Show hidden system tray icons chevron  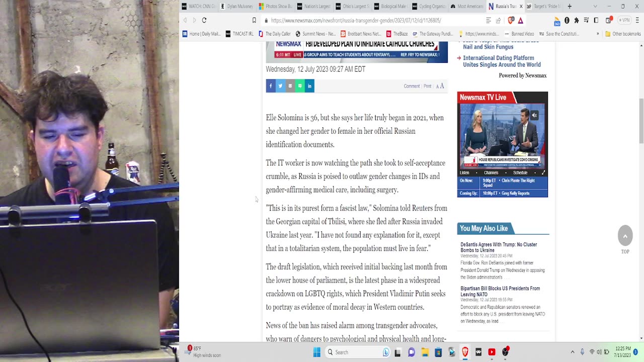point(572,352)
